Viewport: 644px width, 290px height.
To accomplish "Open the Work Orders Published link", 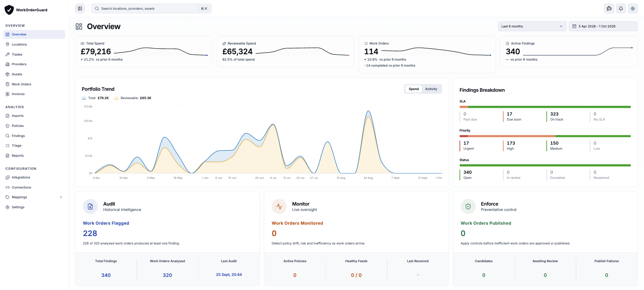I will (x=486, y=223).
